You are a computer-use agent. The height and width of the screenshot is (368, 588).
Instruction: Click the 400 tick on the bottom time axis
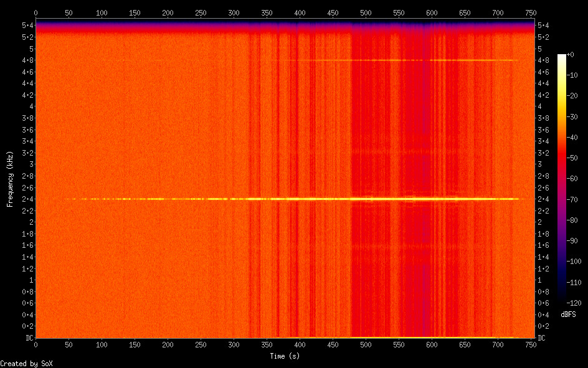pos(300,344)
